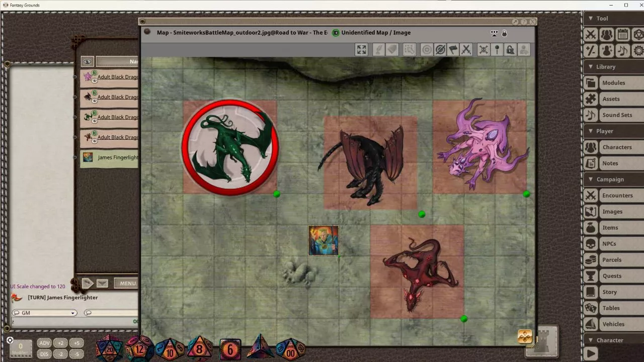The height and width of the screenshot is (362, 644).
Task: Click the combat tracker MENU button
Action: (127, 283)
